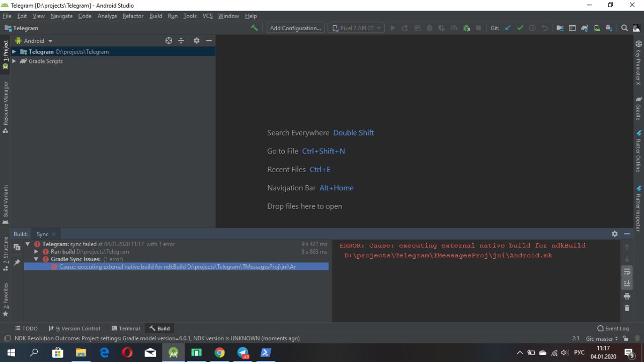This screenshot has height=362, width=644.
Task: Open the Flutter Outline side tab
Action: pyautogui.click(x=638, y=151)
